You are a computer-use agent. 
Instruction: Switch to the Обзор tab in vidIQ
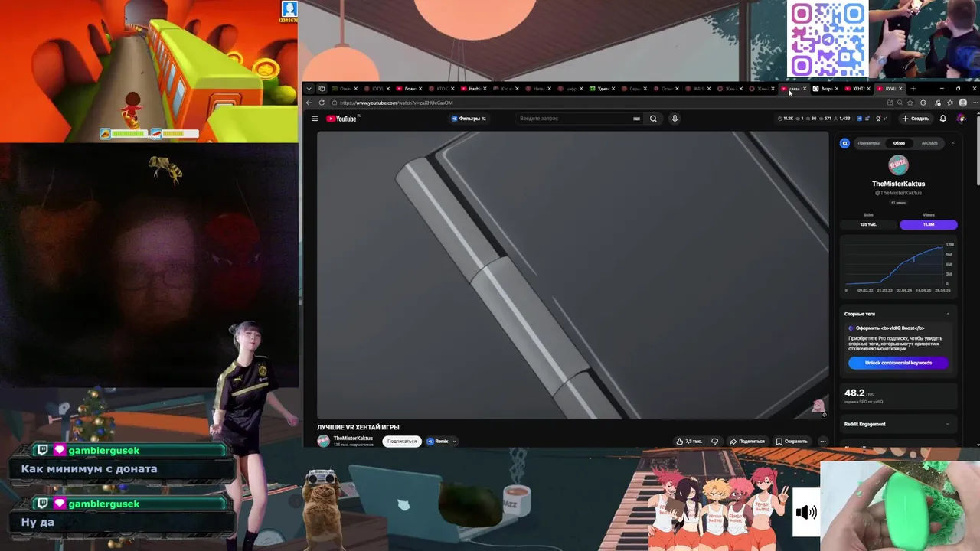pyautogui.click(x=899, y=143)
